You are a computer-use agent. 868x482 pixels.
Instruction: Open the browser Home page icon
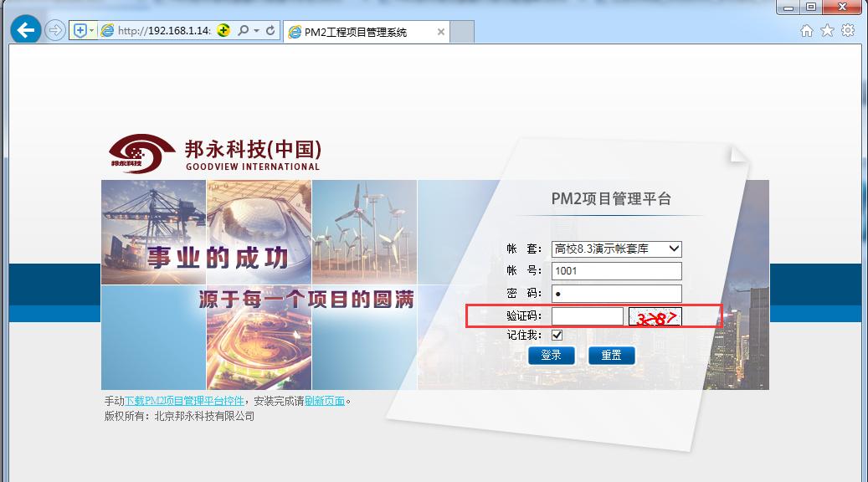(807, 31)
